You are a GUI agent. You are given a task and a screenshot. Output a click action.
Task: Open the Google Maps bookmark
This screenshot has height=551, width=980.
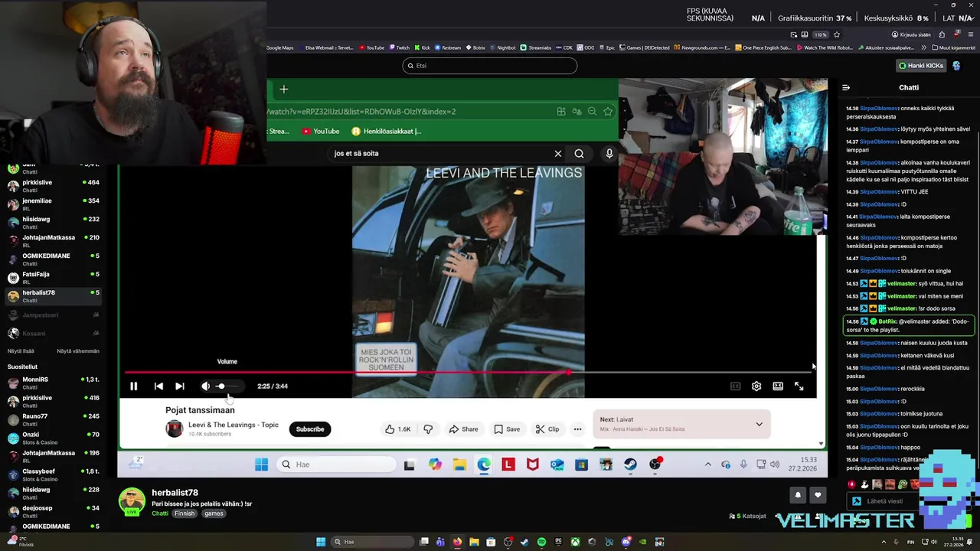tap(280, 47)
